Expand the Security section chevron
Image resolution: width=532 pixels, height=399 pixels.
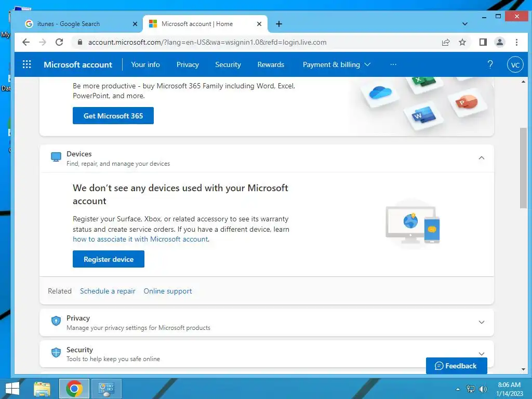[482, 353]
